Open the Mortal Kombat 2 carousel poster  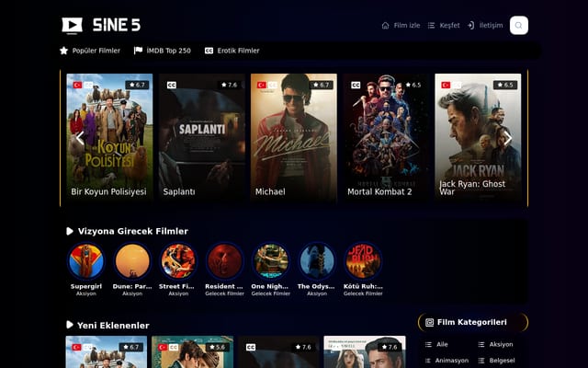pos(386,137)
